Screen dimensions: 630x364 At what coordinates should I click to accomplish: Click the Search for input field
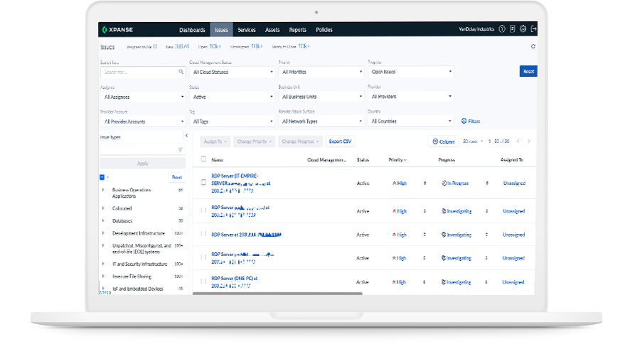click(139, 72)
